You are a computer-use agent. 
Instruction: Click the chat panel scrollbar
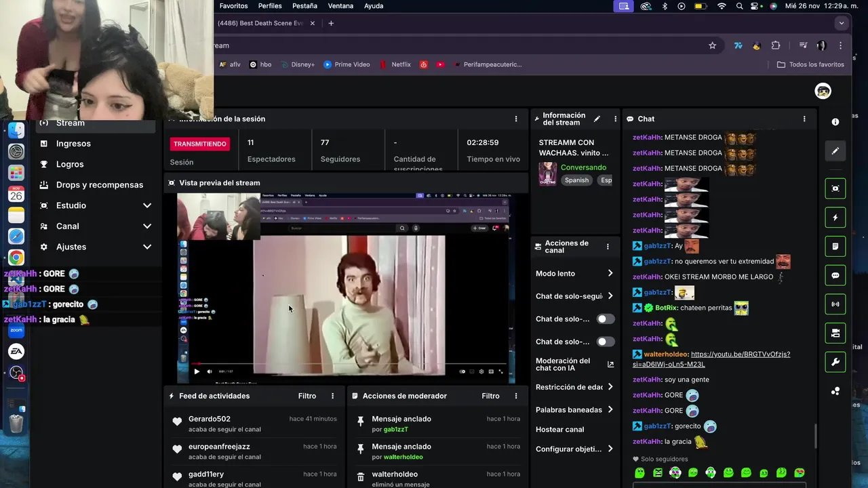[816, 436]
